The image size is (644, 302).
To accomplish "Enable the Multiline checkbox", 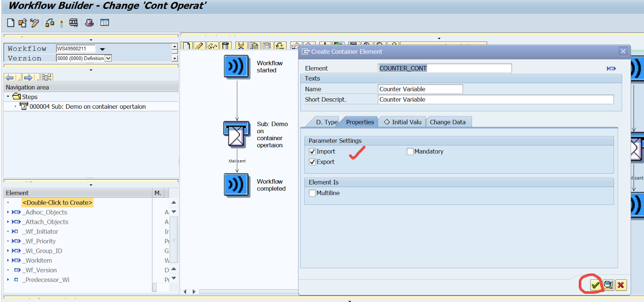I will coord(312,193).
